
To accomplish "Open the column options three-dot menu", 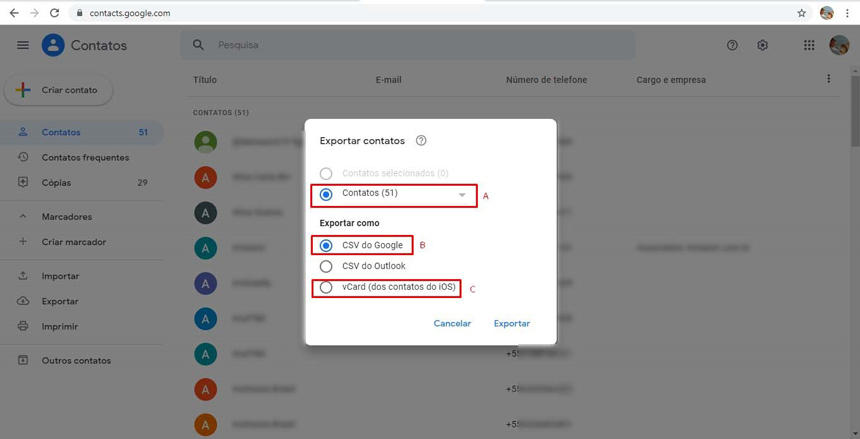I will pyautogui.click(x=828, y=79).
